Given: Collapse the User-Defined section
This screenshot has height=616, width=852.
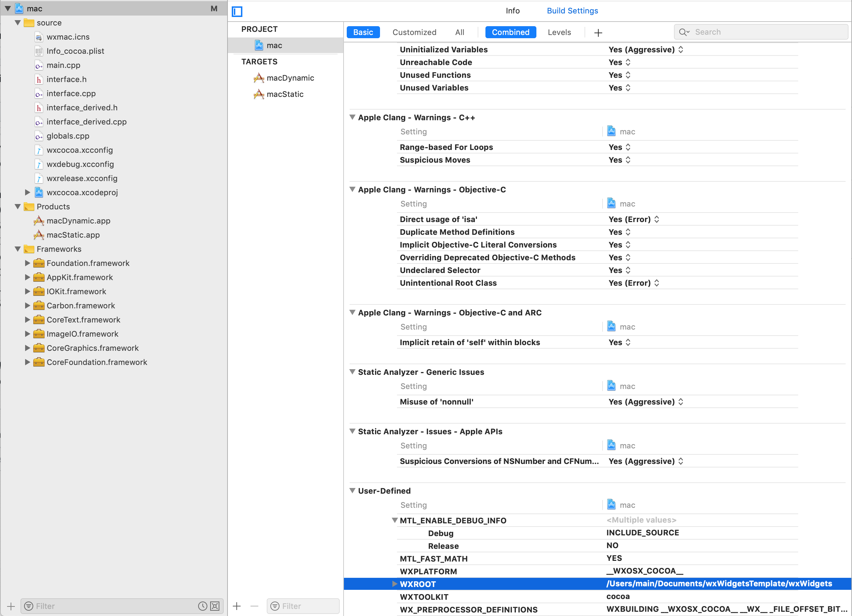Looking at the screenshot, I should [x=352, y=490].
